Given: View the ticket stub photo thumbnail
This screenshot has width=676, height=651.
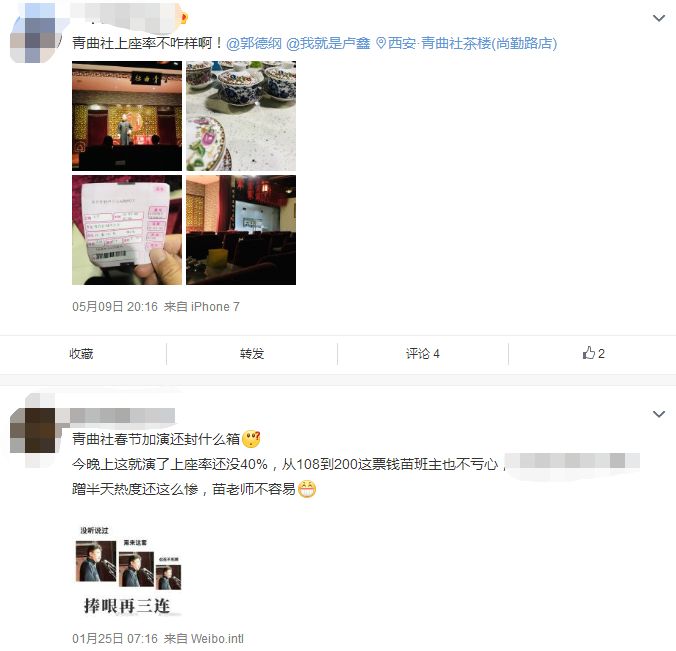Looking at the screenshot, I should (127, 230).
